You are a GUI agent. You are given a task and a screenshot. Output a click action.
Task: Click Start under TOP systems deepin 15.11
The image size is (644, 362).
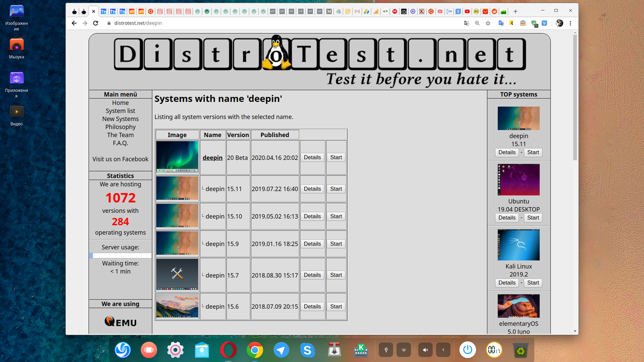click(533, 152)
